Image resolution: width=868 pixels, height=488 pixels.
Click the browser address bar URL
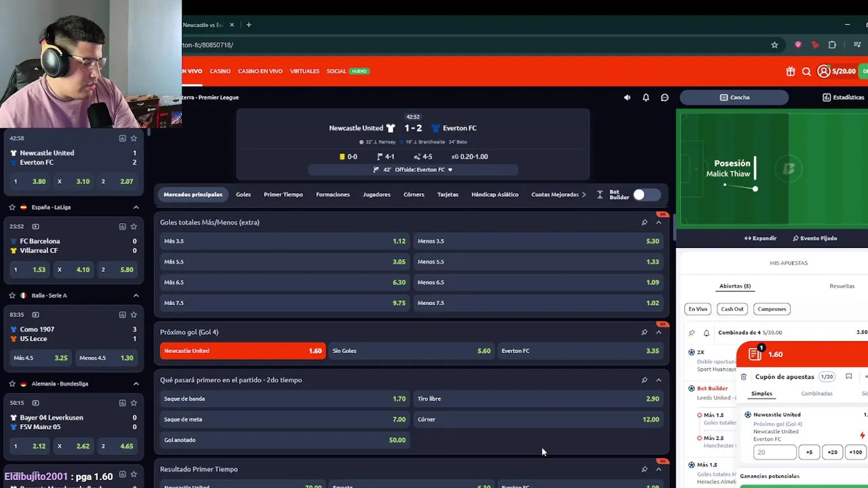coord(208,45)
